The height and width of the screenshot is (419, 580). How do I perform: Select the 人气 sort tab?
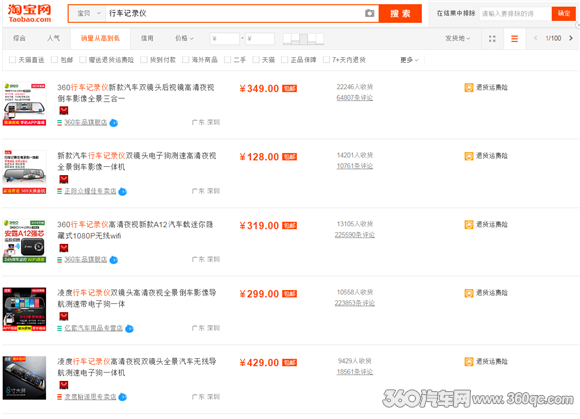[54, 38]
